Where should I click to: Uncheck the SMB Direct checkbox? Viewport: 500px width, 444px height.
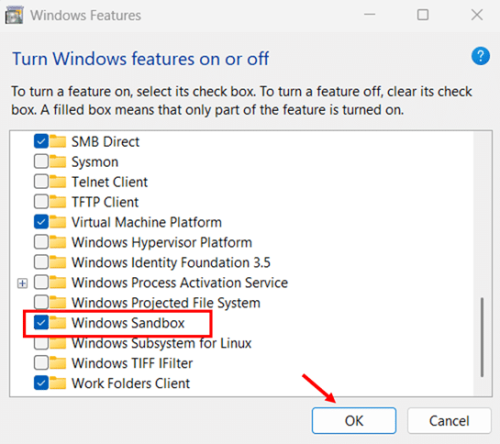coord(41,141)
